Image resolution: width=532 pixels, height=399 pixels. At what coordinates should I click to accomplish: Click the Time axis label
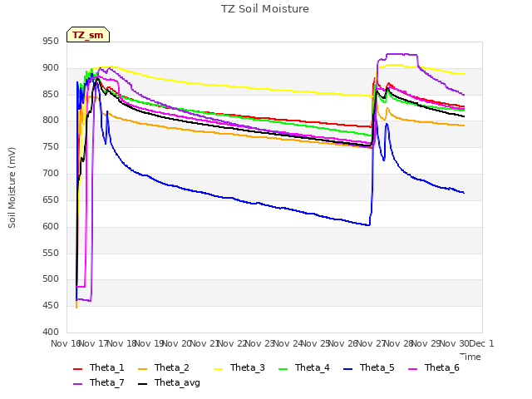click(470, 357)
